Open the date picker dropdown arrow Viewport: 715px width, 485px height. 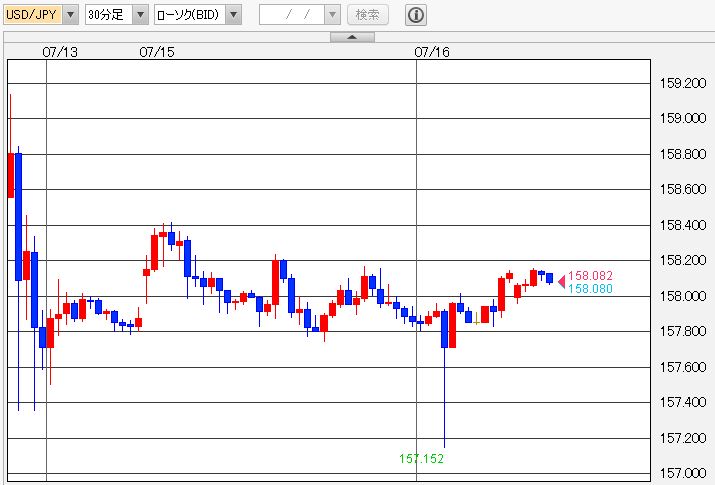click(x=332, y=15)
